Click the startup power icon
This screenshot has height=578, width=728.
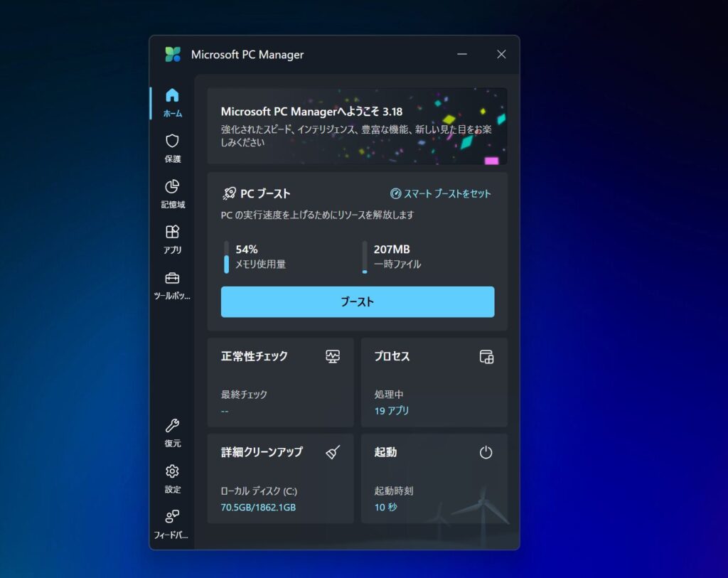click(486, 452)
